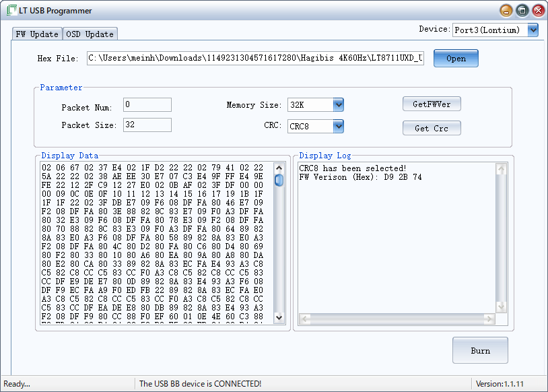This screenshot has height=392, width=548.
Task: Switch to the OSD Update tab
Action: [90, 34]
